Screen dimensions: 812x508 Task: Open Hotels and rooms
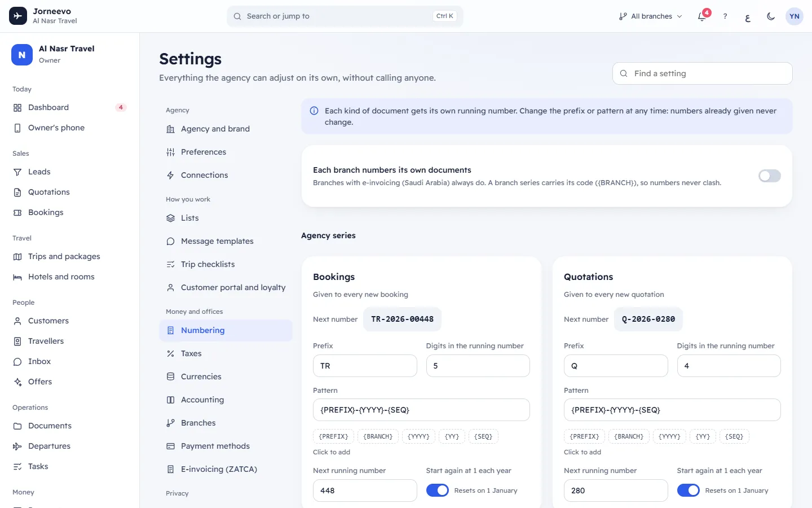69,277
